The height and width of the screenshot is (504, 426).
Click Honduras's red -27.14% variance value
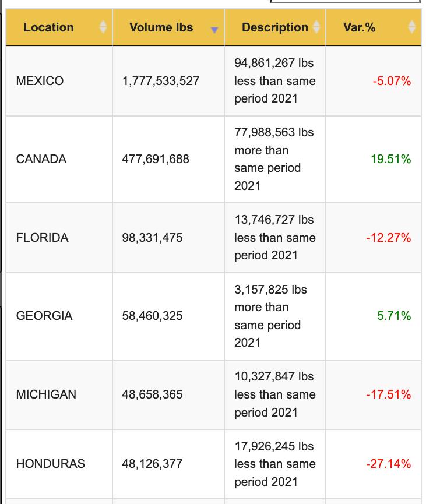[388, 464]
